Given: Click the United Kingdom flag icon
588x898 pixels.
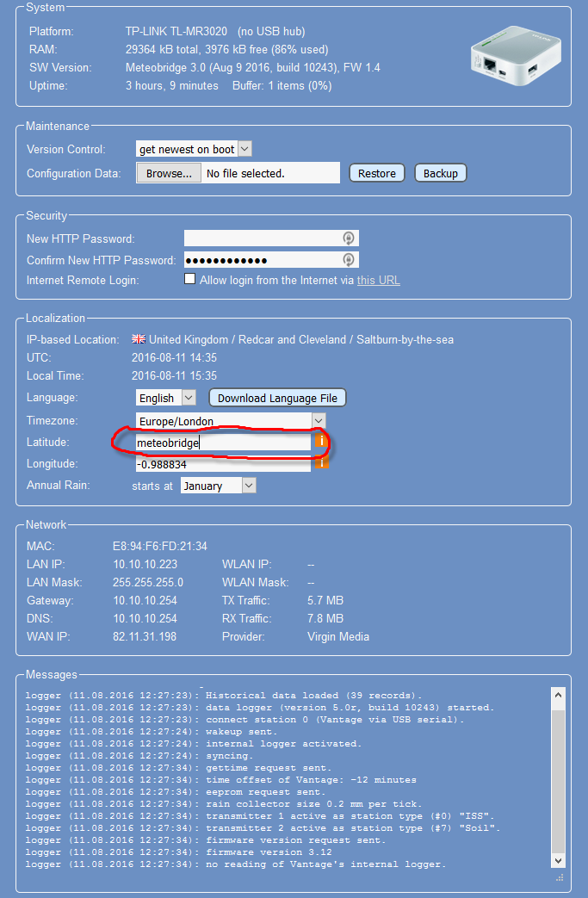Looking at the screenshot, I should click(139, 339).
